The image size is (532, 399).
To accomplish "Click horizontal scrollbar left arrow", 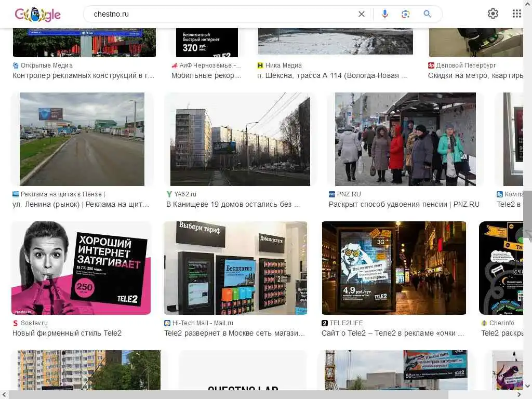I will click(x=4, y=395).
